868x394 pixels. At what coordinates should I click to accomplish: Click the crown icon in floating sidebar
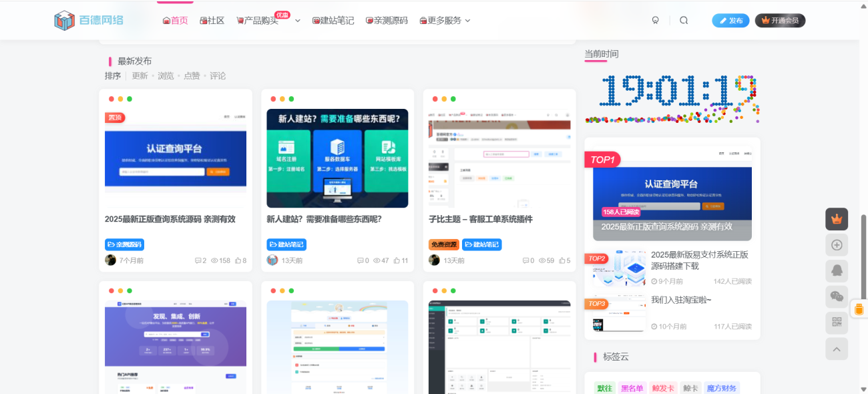click(837, 219)
